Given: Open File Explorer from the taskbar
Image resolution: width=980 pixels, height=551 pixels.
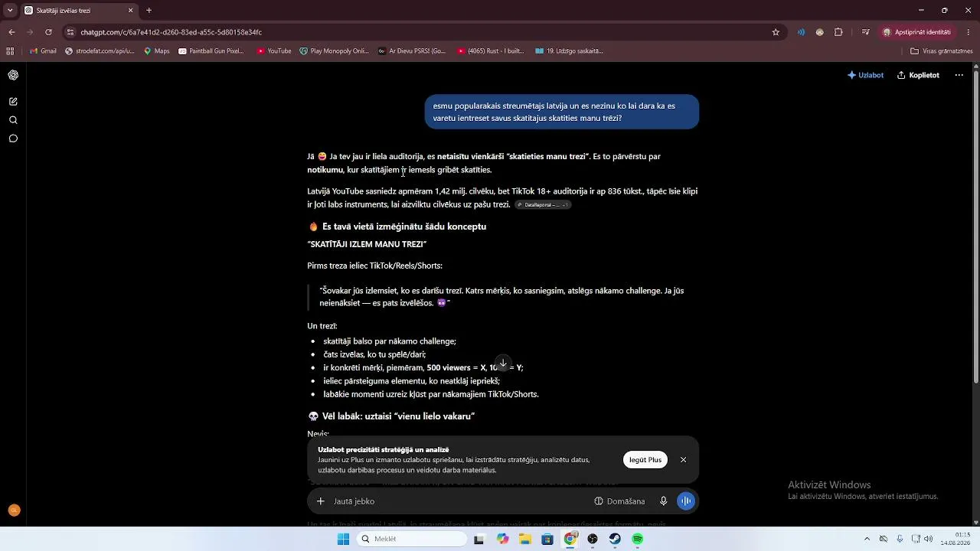Looking at the screenshot, I should [524, 539].
